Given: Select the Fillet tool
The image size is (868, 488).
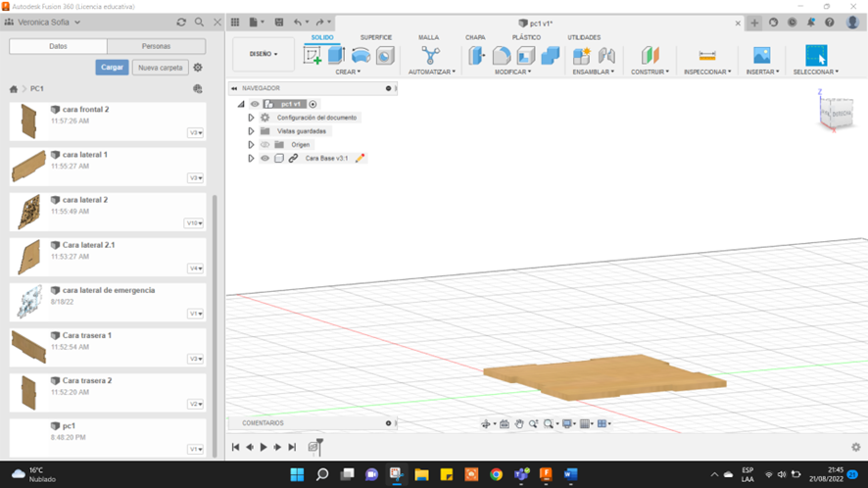Looking at the screenshot, I should [502, 56].
